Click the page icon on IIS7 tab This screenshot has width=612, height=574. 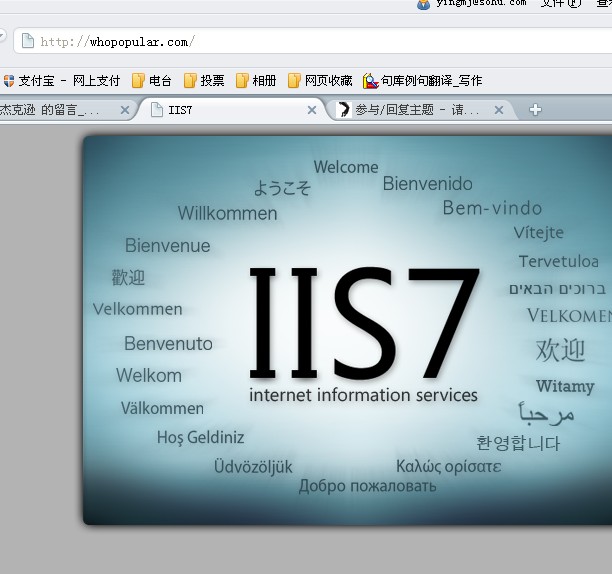click(x=157, y=110)
